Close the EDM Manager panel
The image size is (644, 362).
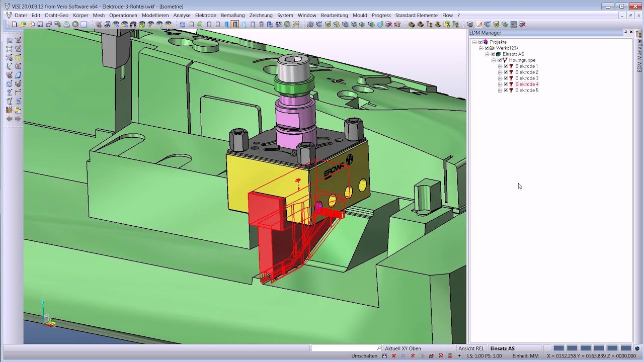pos(631,32)
